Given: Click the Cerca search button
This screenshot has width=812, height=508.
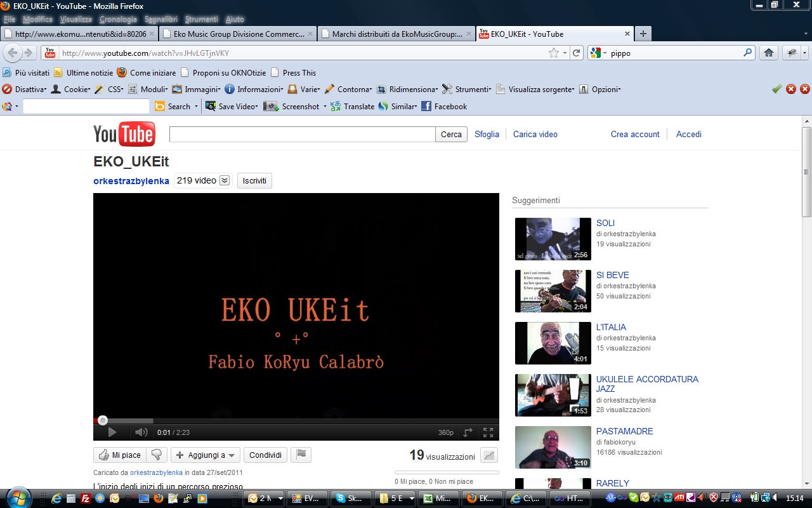Looking at the screenshot, I should click(451, 134).
